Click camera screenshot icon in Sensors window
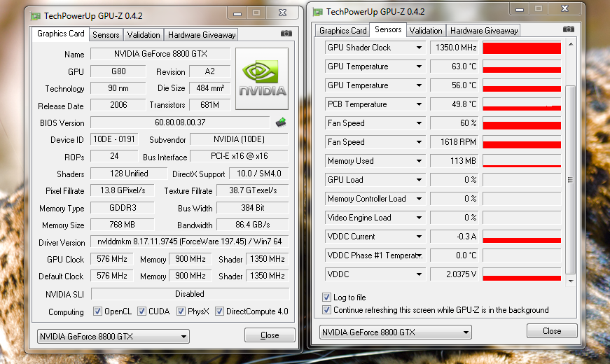The height and width of the screenshot is (364, 610). pos(569,29)
